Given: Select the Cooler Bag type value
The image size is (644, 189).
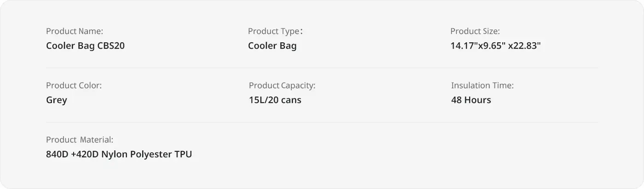Looking at the screenshot, I should coord(272,46).
